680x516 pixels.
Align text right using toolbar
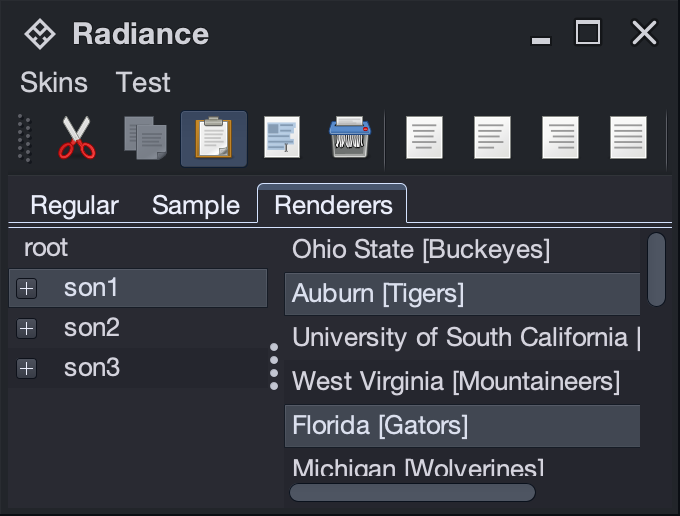point(560,138)
